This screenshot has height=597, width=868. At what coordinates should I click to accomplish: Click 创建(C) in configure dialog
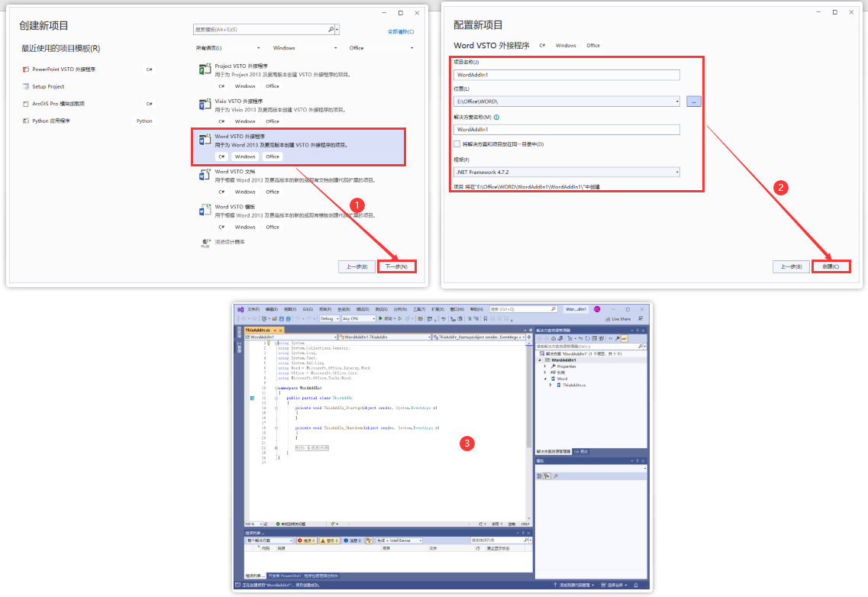[x=831, y=266]
